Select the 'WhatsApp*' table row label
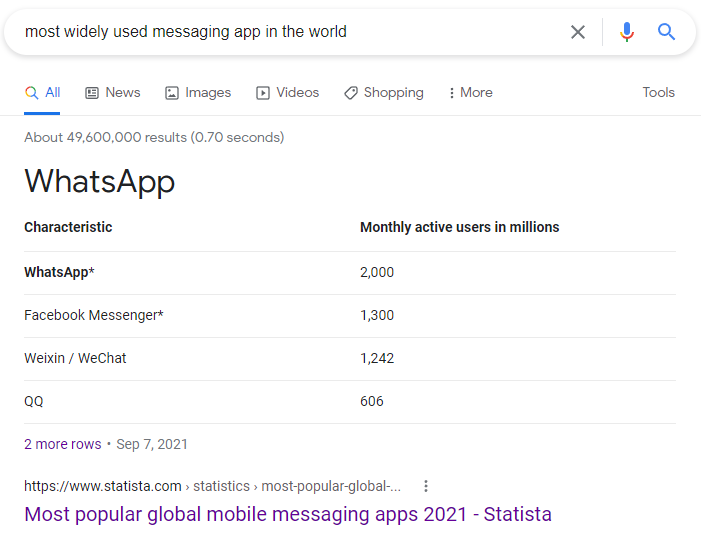The image size is (701, 540). [59, 272]
